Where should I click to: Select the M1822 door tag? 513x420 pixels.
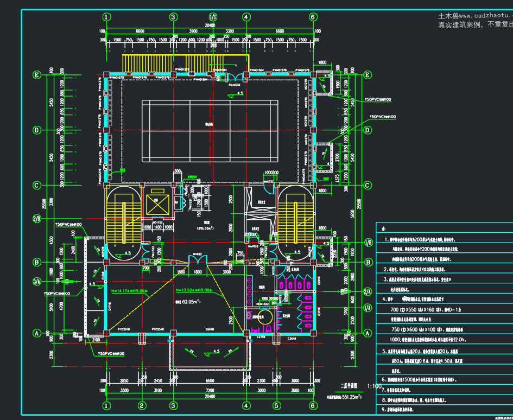tap(197, 254)
